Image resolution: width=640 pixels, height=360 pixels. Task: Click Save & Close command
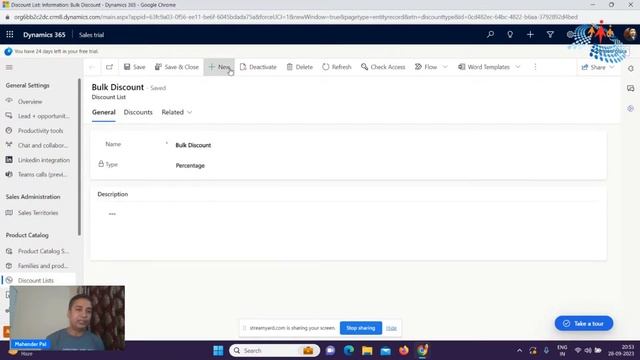176,67
